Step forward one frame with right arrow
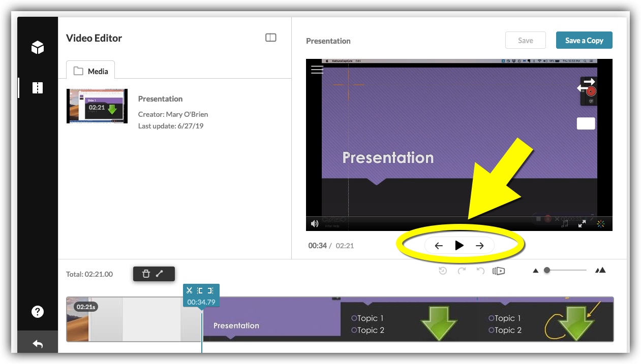 click(x=479, y=246)
